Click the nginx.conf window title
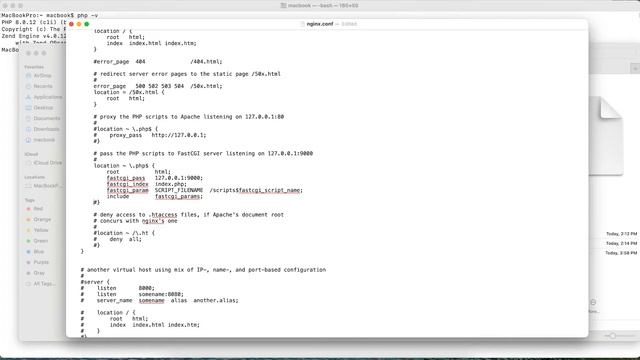Viewport: 640px width, 360px height. click(x=320, y=24)
